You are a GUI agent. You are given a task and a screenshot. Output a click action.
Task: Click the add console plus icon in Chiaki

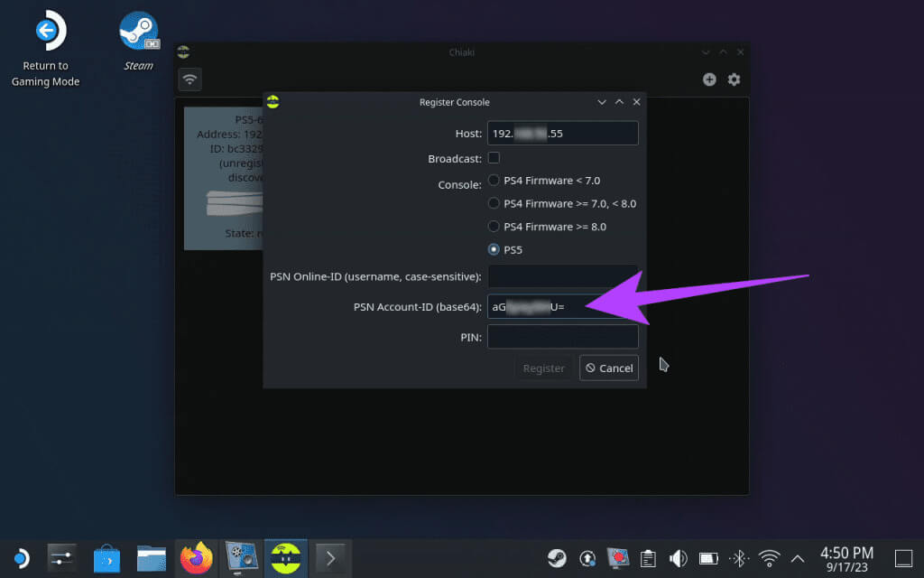(x=709, y=79)
